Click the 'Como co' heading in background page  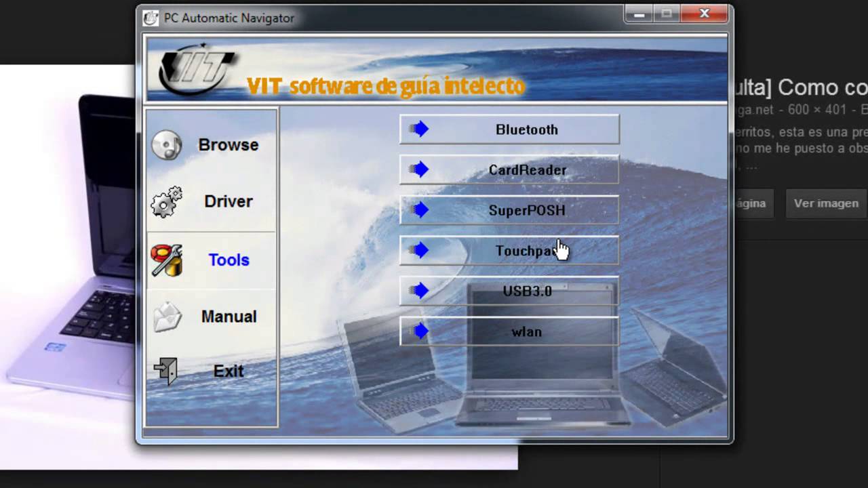pyautogui.click(x=823, y=87)
